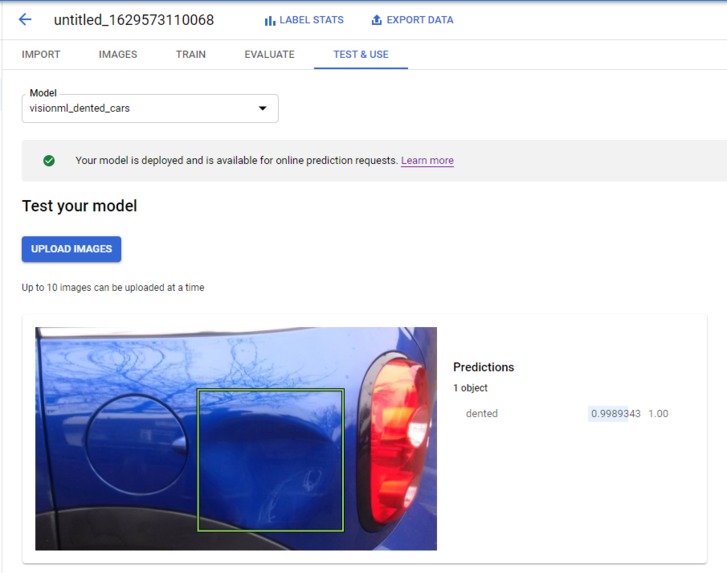Click the '1 object' count text
The height and width of the screenshot is (573, 727).
470,388
